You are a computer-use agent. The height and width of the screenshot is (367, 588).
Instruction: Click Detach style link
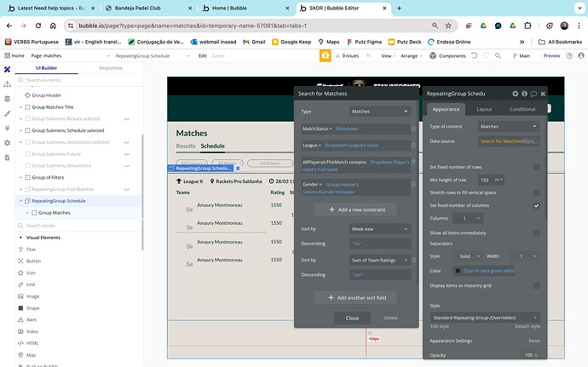[527, 326]
